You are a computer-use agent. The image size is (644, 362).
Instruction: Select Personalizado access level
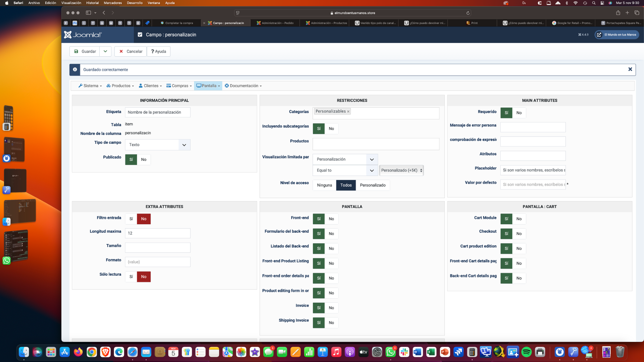coord(372,185)
